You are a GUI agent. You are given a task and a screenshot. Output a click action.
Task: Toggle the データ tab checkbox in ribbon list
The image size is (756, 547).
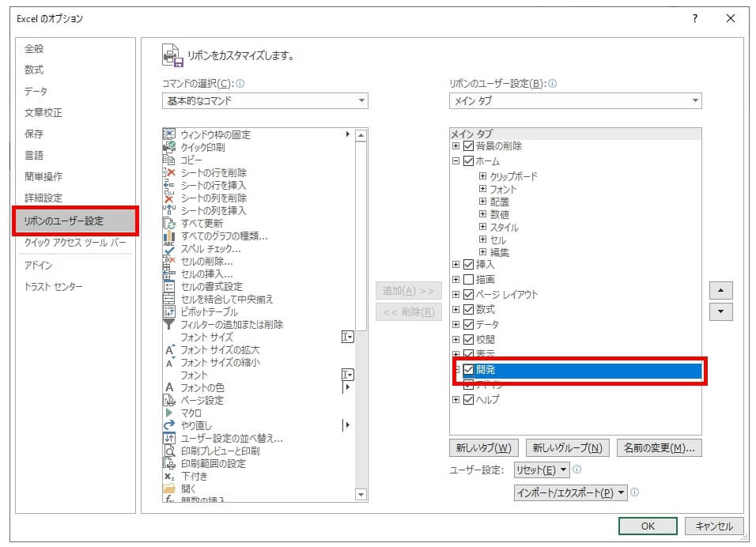pos(468,324)
